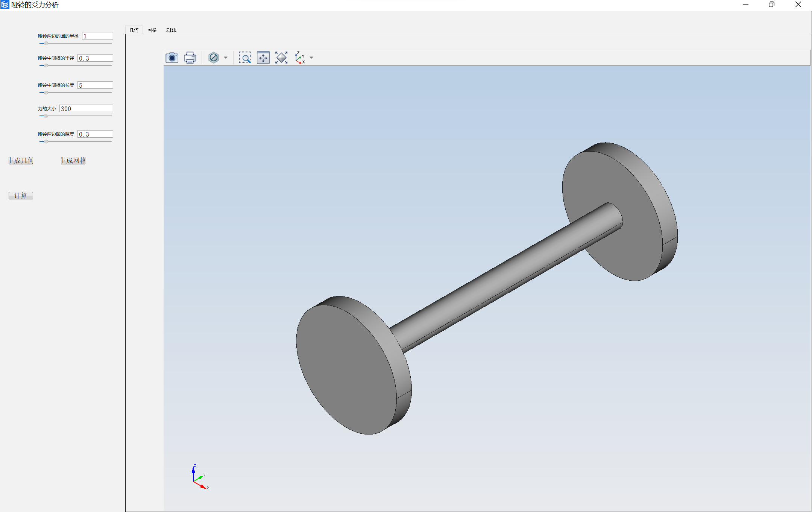Click the slider under 哑铃中间棒的长度
812x512 pixels.
click(x=76, y=93)
